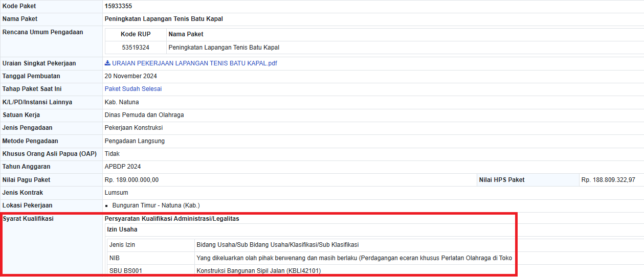This screenshot has height=277, width=644.
Task: Click the 'SBU BS001' license row
Action: click(x=125, y=271)
